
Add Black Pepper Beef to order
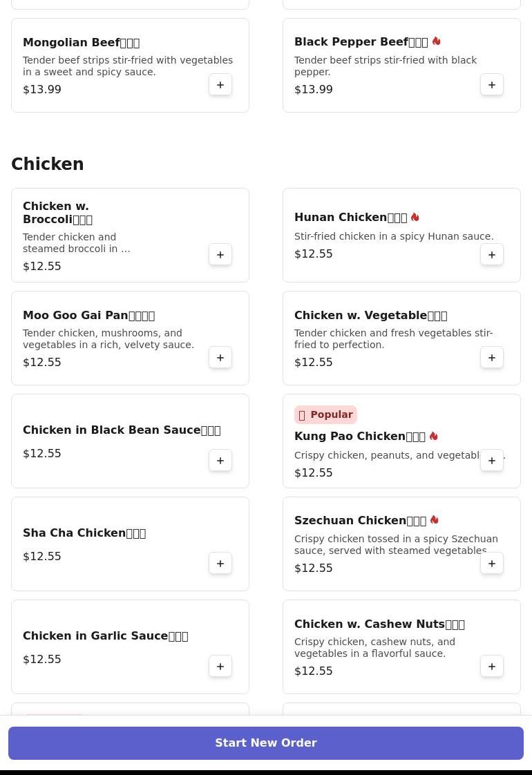pyautogui.click(x=492, y=85)
